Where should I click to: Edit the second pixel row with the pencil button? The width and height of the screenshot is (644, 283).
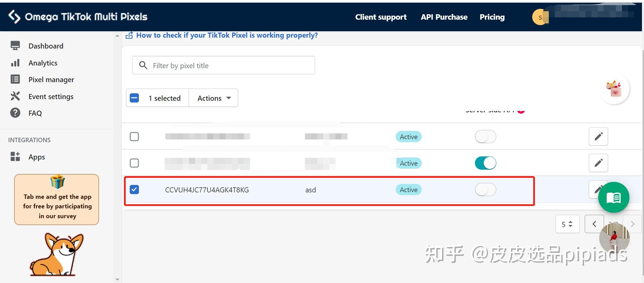[598, 163]
